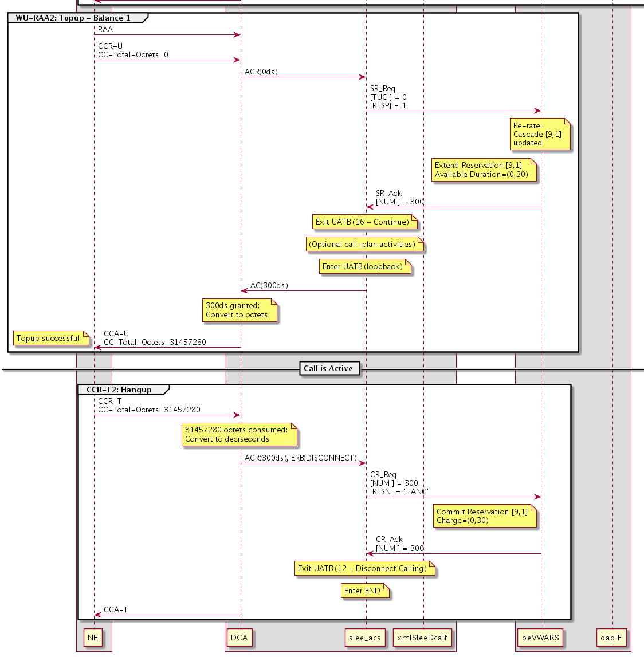Viewport: 644px width, 657px height.
Task: Select the NE lifeline box
Action: click(93, 638)
